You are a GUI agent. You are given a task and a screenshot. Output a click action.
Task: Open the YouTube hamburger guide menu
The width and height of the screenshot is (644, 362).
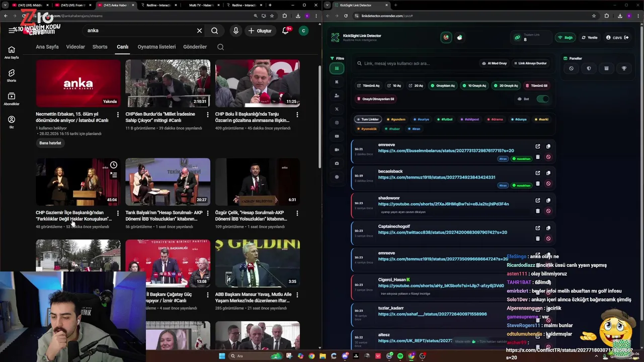pyautogui.click(x=12, y=31)
